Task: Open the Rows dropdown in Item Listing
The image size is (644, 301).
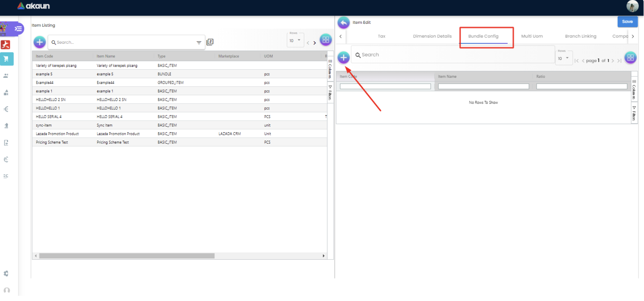Action: [295, 41]
